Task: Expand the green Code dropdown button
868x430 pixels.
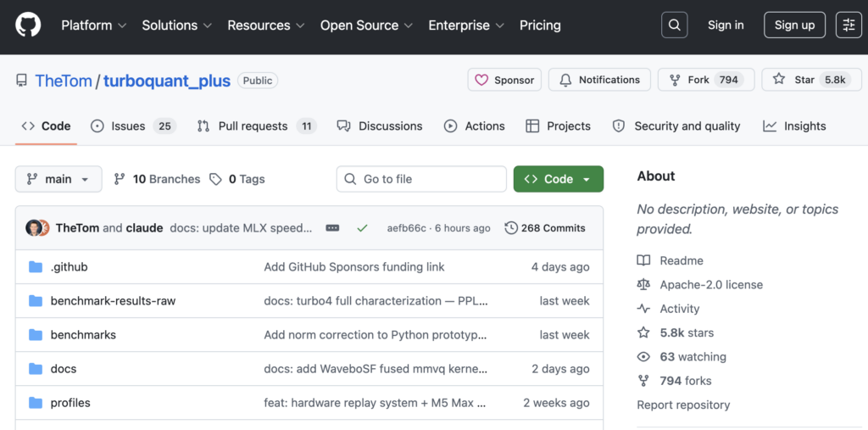Action: click(x=558, y=179)
